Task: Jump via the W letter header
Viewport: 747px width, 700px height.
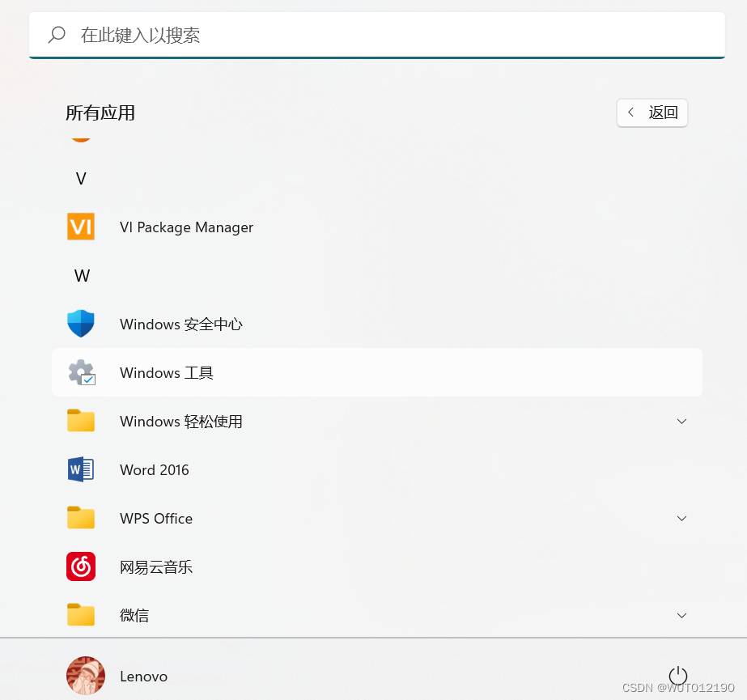Action: point(82,275)
